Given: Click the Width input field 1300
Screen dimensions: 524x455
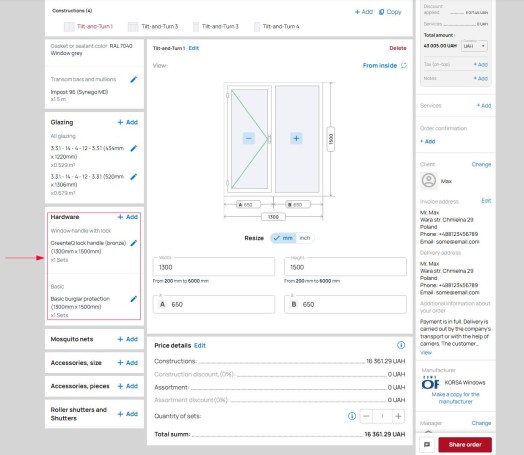Looking at the screenshot, I should pyautogui.click(x=214, y=267).
